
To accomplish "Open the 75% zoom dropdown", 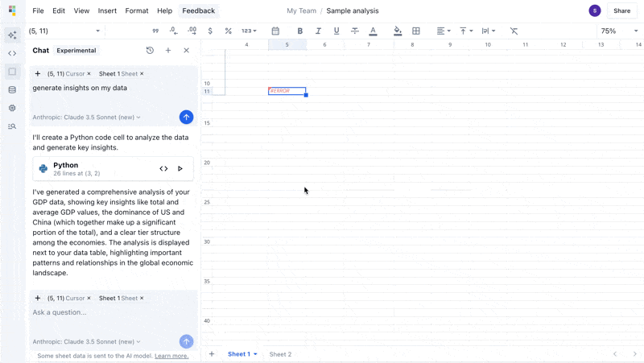I will (619, 31).
